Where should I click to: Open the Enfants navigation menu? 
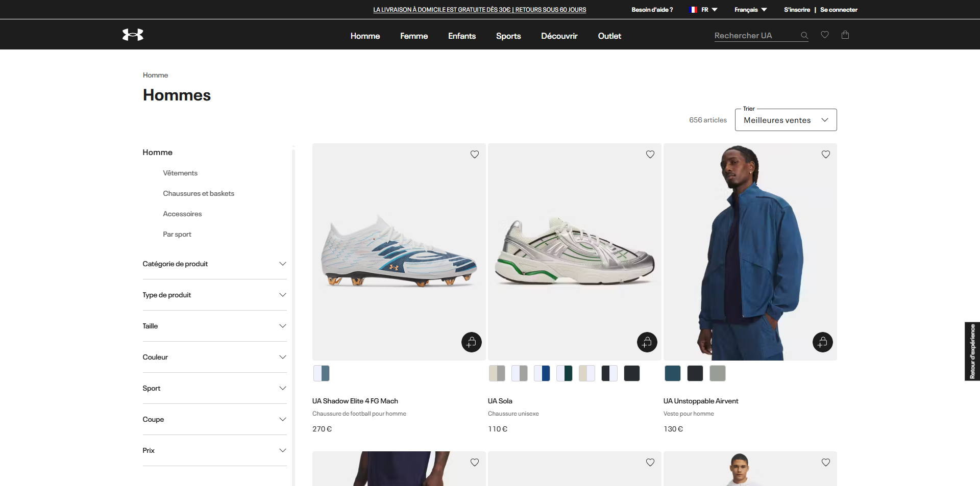point(462,36)
